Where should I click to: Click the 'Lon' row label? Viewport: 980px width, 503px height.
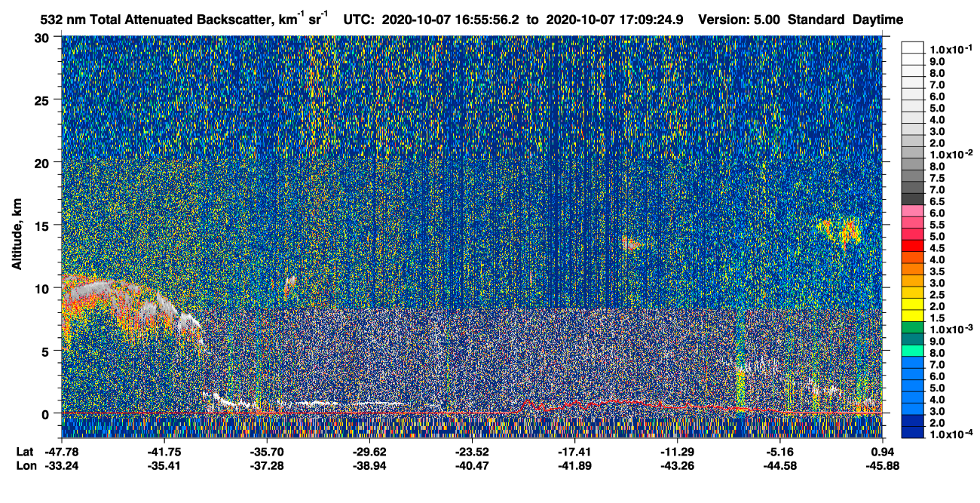click(x=25, y=466)
